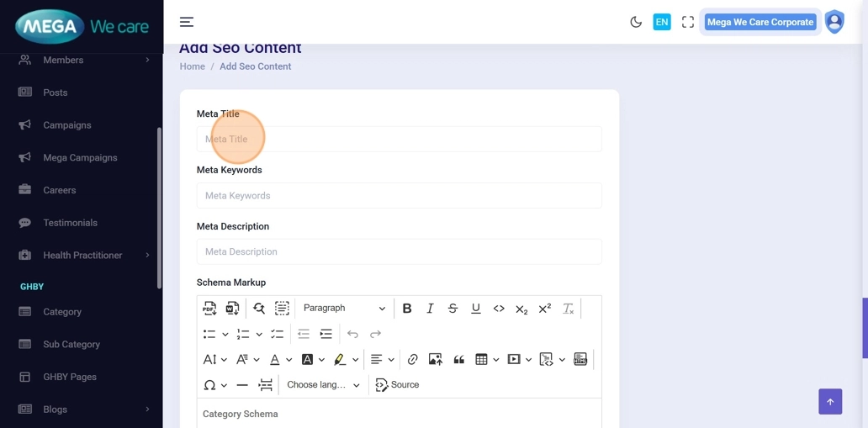
Task: Toggle the sidebar with the hamburger icon
Action: point(187,22)
